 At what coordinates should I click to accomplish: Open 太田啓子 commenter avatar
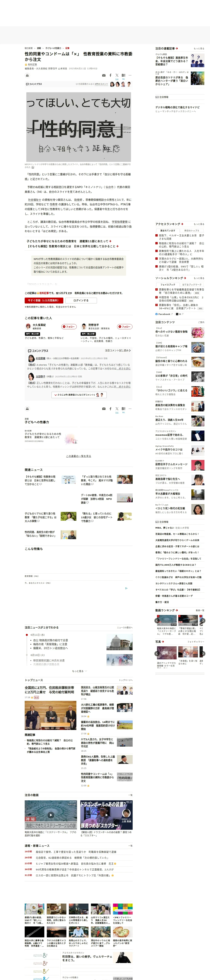tap(31, 377)
